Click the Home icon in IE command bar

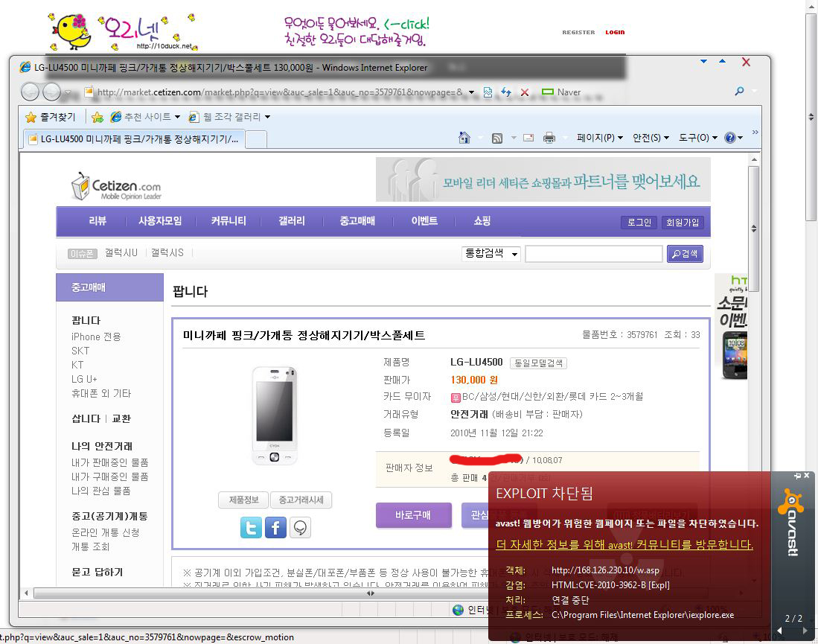(x=464, y=138)
